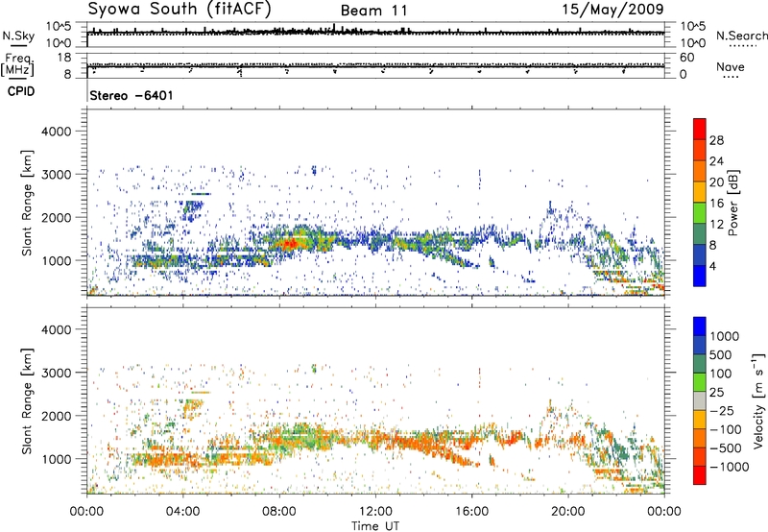
Task: Click the '60' Nave axis tick
Action: click(x=686, y=58)
